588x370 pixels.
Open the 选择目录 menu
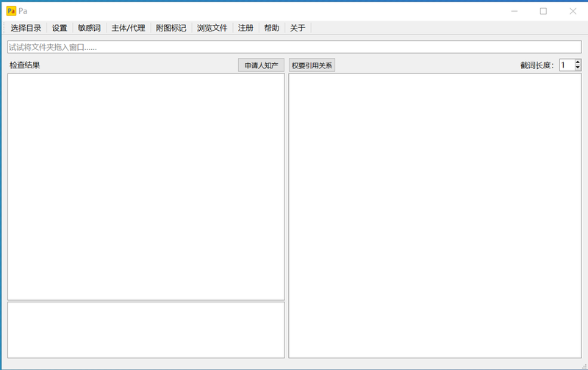point(26,28)
